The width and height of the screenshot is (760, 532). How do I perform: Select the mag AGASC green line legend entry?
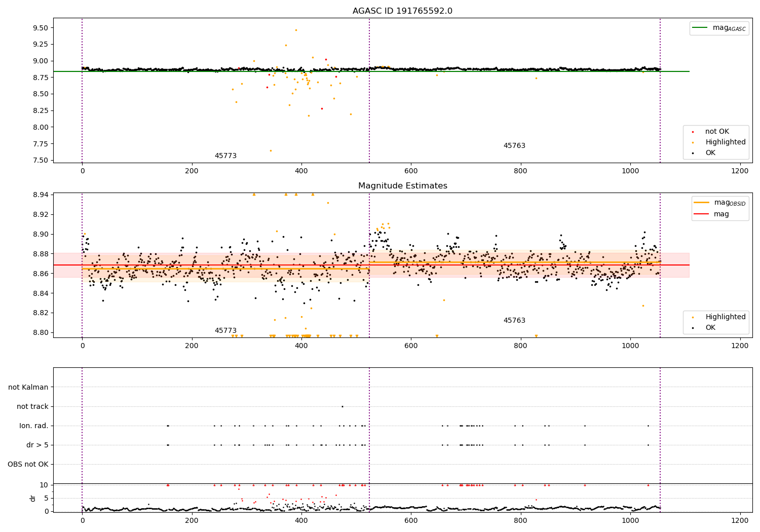pos(719,28)
